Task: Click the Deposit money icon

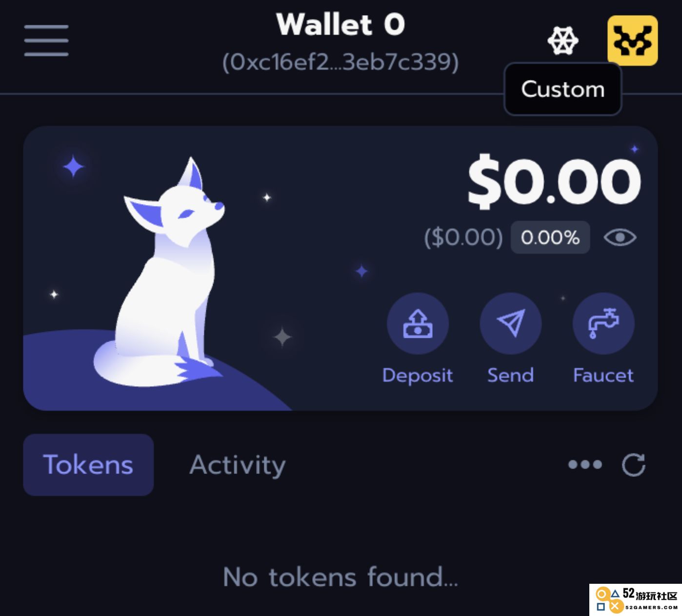Action: 418,323
